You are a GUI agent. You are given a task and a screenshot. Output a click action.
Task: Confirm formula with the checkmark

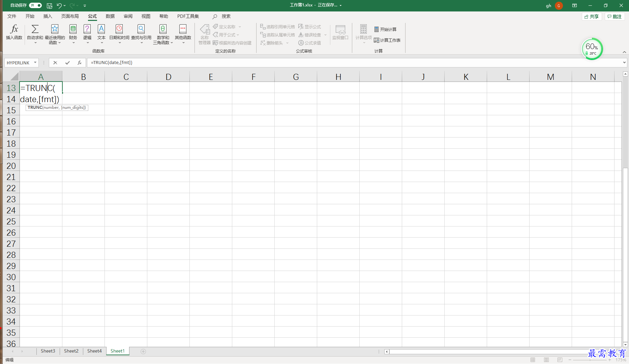tap(67, 63)
